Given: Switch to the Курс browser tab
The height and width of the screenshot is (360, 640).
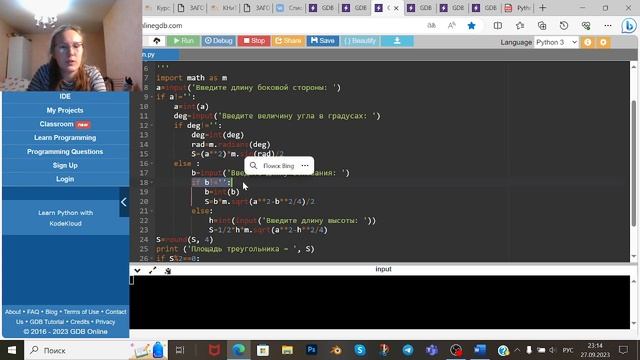Looking at the screenshot, I should pos(159,8).
